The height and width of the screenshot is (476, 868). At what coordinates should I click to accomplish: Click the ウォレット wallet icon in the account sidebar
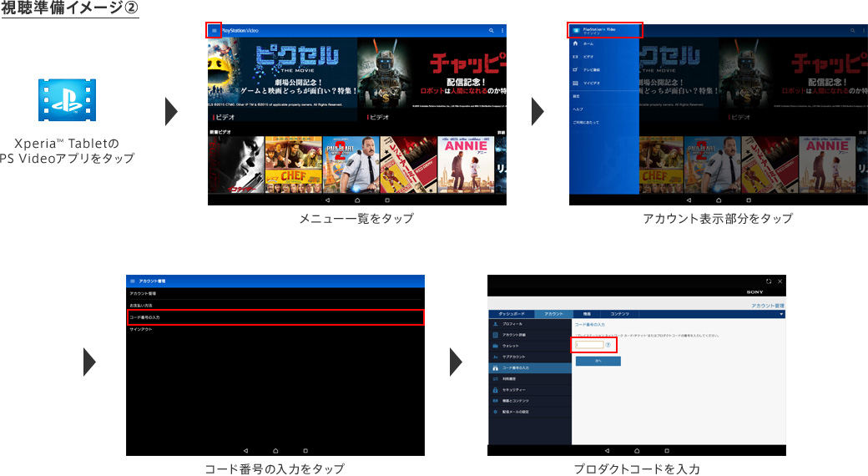click(495, 345)
